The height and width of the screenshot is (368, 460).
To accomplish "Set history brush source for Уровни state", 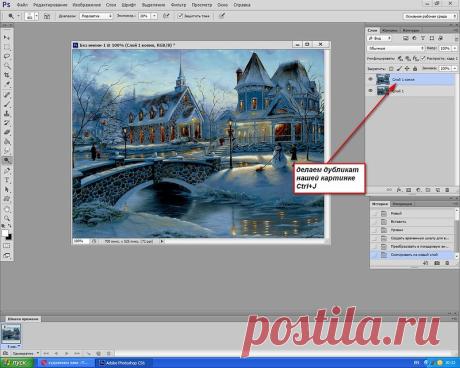I will [x=375, y=230].
